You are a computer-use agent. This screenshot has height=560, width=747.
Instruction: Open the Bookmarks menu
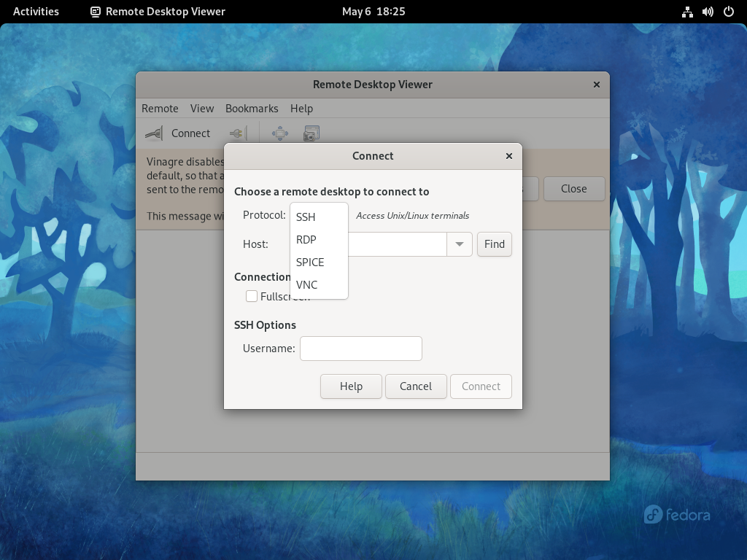252,109
